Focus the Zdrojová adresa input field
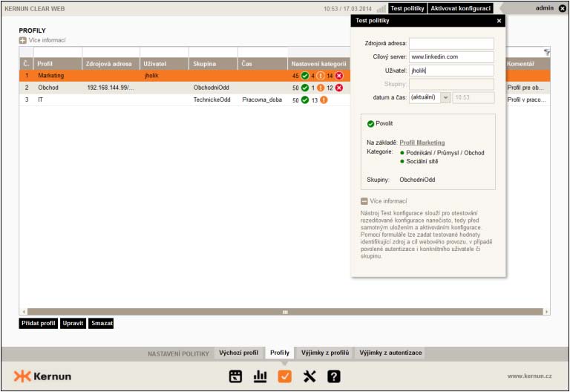The width and height of the screenshot is (570, 392). click(451, 44)
